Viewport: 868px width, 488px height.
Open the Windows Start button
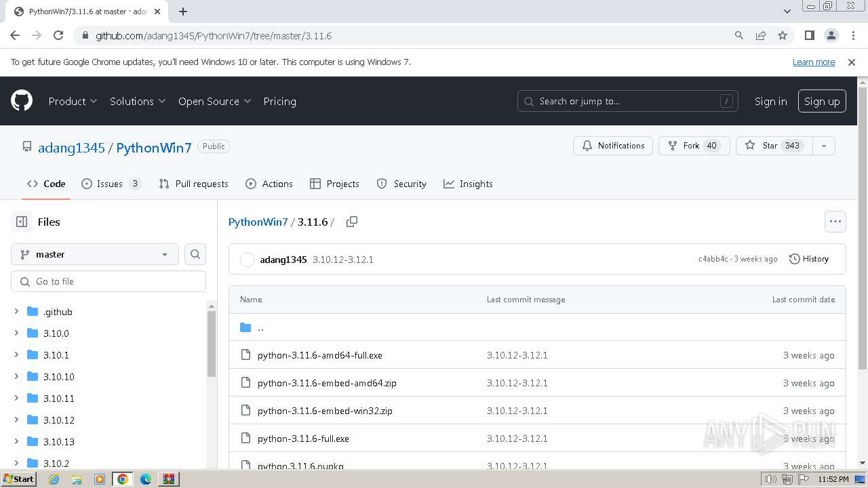click(18, 479)
